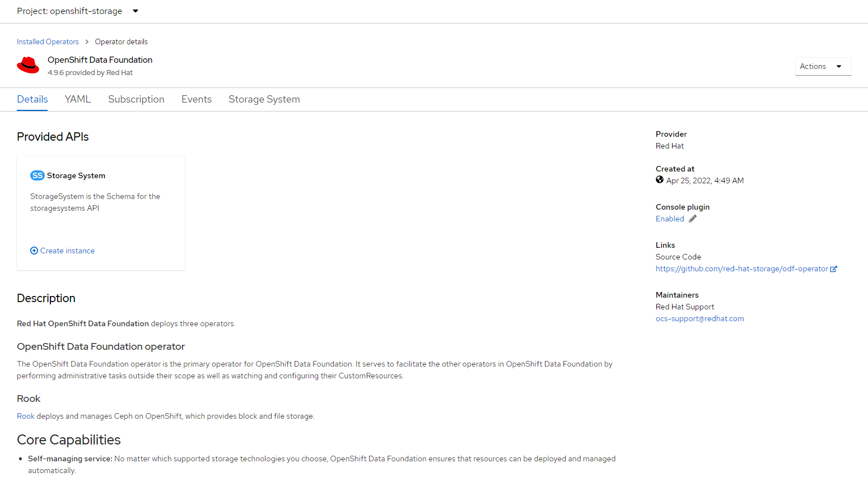Screen dimensions: 868x477
Task: Open the Storage System tab
Action: (x=264, y=99)
